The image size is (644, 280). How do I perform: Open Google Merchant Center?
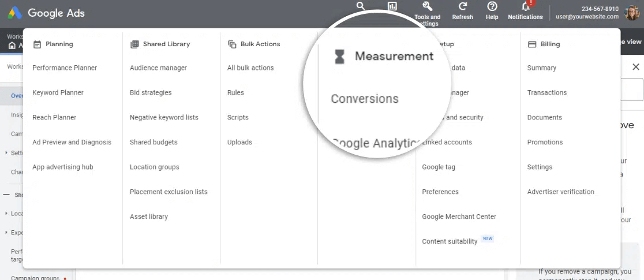coord(459,216)
